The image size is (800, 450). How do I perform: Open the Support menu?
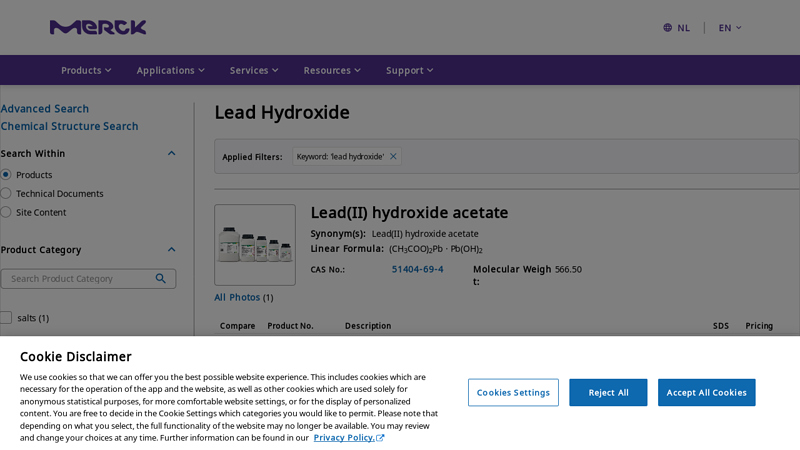point(409,70)
